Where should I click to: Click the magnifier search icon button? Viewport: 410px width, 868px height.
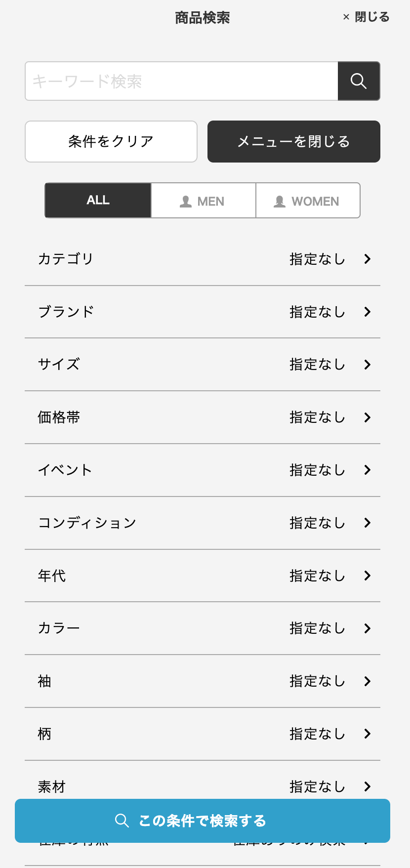coord(359,81)
